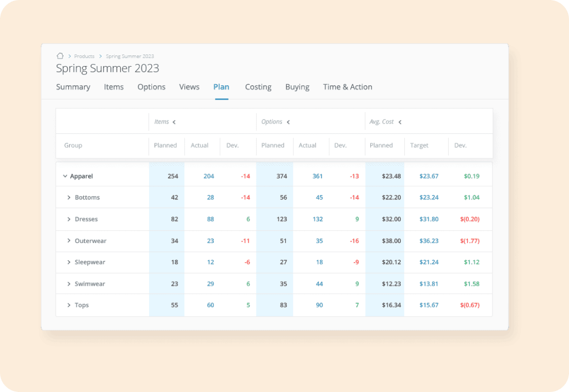This screenshot has width=569, height=392.
Task: Collapse the Options column group arrow
Action: (x=288, y=122)
